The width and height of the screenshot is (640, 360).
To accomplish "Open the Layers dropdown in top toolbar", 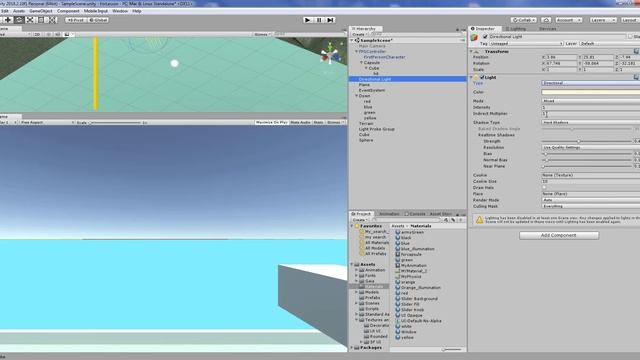I will pyautogui.click(x=602, y=20).
